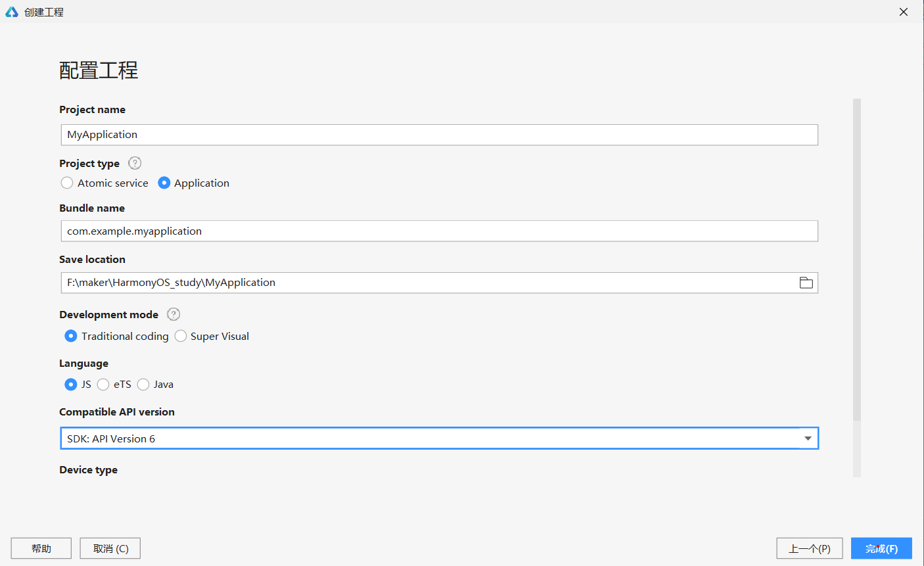Viewport: 924px width, 566px height.
Task: Open help tooltip next to Development mode
Action: [173, 314]
